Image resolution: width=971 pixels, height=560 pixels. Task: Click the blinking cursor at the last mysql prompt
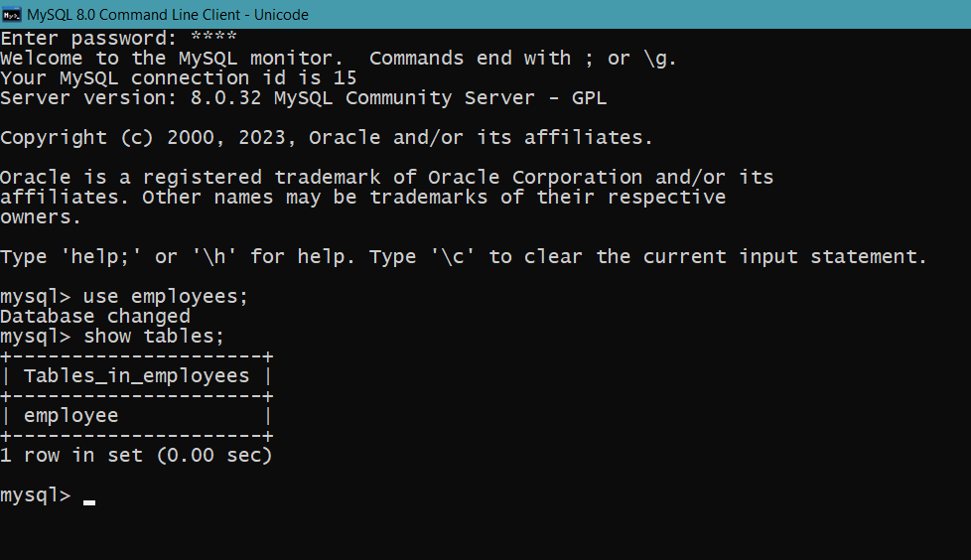(x=89, y=502)
